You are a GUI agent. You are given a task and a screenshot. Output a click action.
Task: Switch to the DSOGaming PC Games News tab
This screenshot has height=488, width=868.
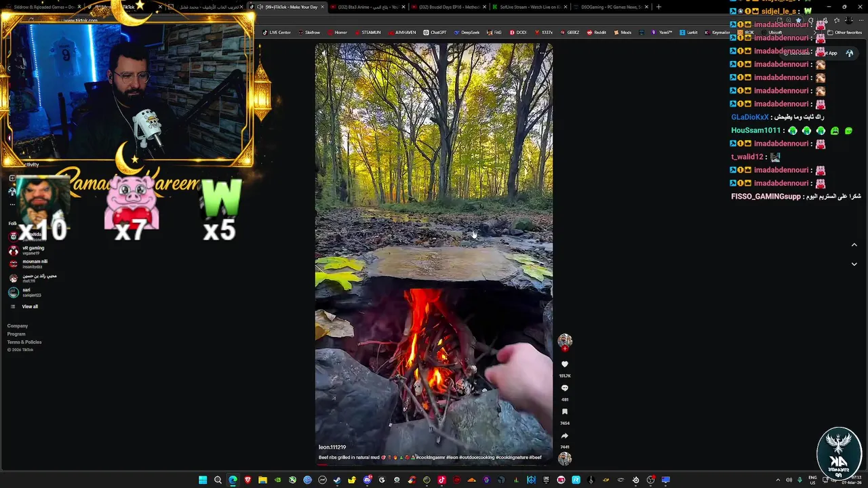pyautogui.click(x=611, y=7)
